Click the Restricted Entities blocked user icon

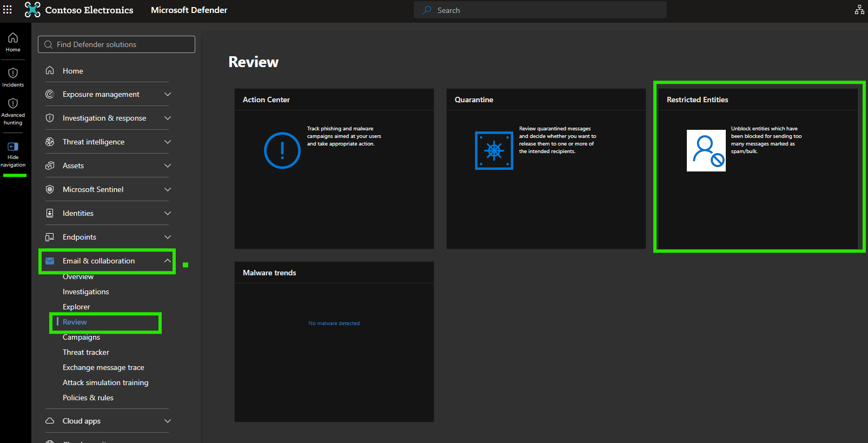(706, 150)
